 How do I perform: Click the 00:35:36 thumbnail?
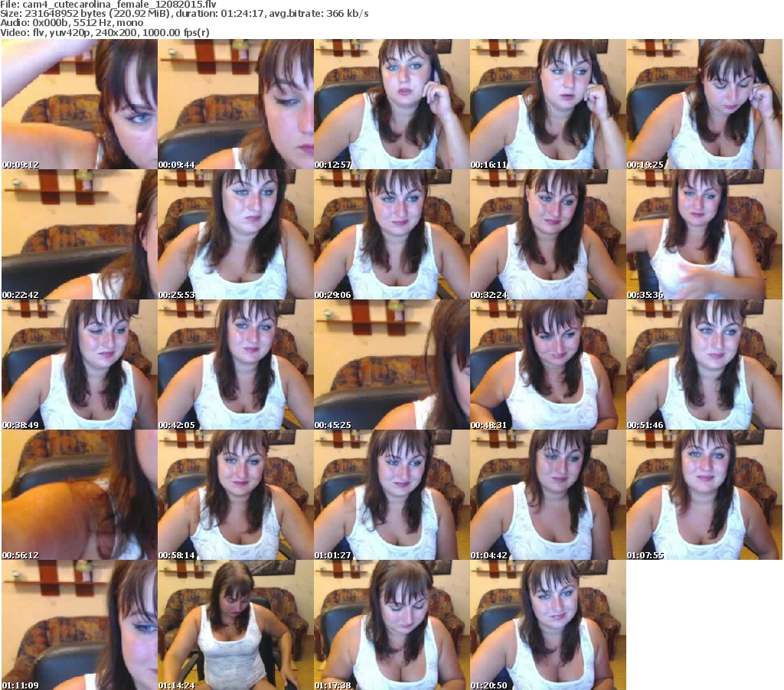point(704,234)
